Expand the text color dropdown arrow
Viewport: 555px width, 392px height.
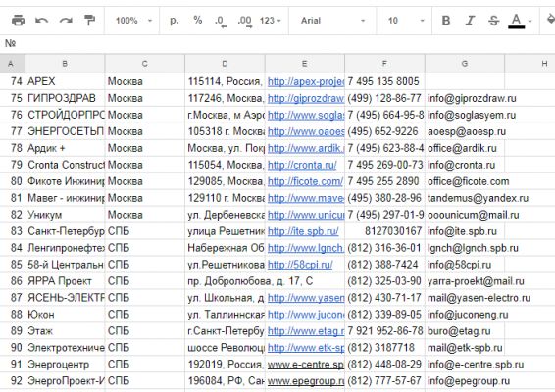[530, 22]
